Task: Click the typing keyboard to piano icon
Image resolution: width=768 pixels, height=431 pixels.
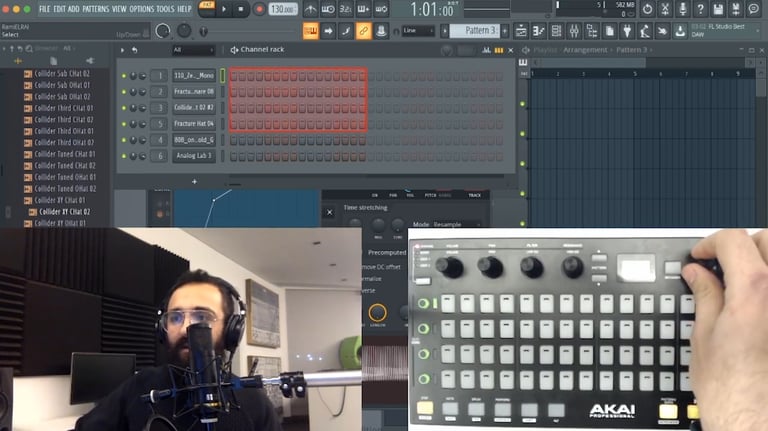Action: (311, 31)
